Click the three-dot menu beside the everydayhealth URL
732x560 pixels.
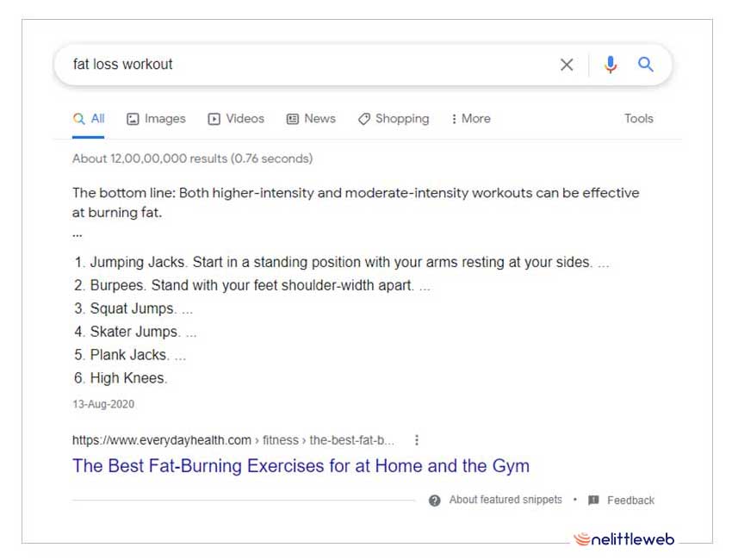417,440
